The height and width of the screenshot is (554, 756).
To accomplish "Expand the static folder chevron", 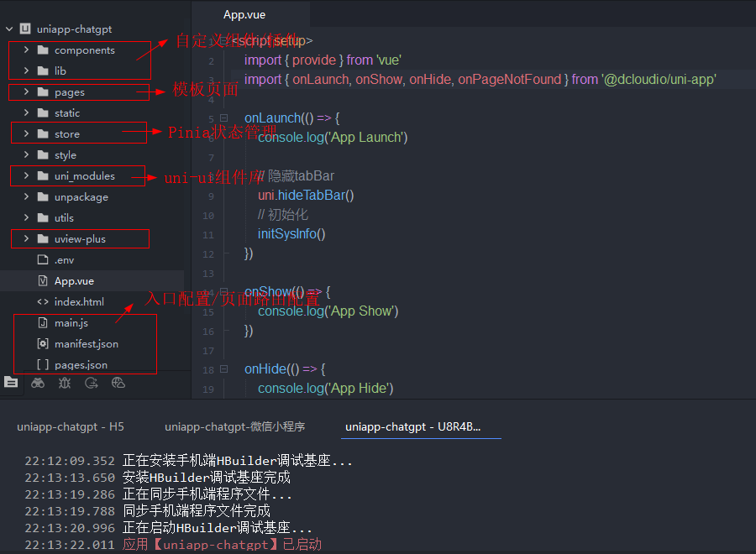I will tap(26, 112).
